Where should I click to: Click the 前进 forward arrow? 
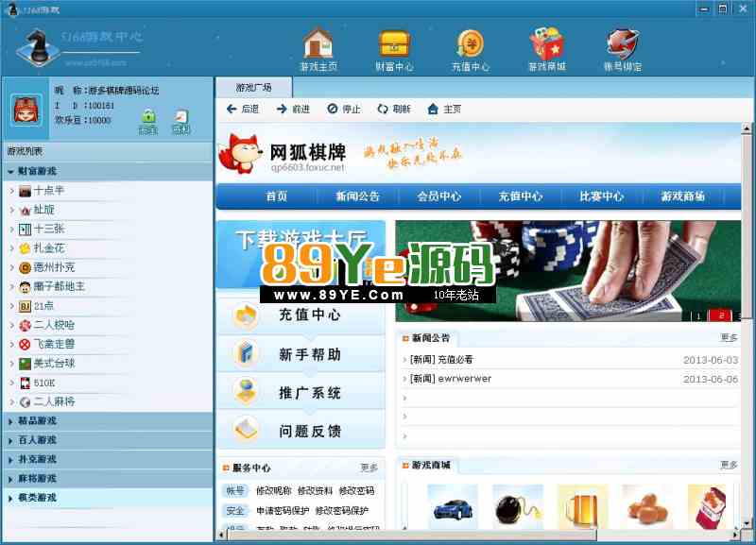(282, 110)
